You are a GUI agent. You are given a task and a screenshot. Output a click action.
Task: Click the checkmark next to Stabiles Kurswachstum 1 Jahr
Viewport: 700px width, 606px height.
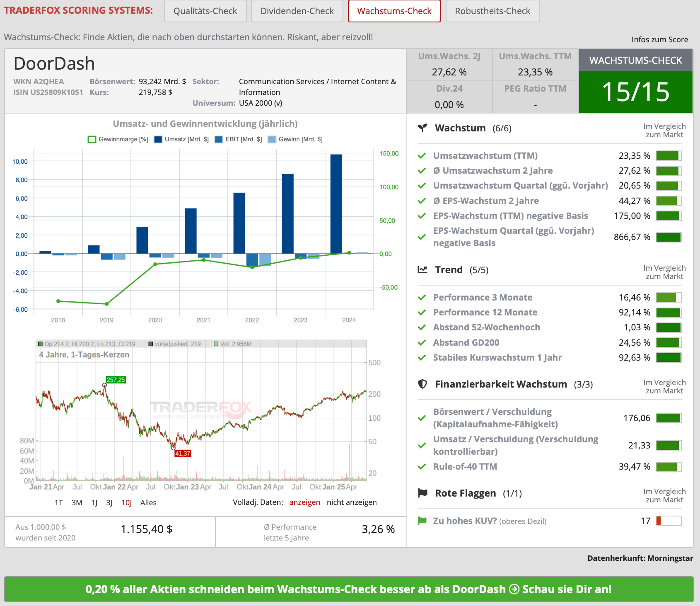pos(422,358)
